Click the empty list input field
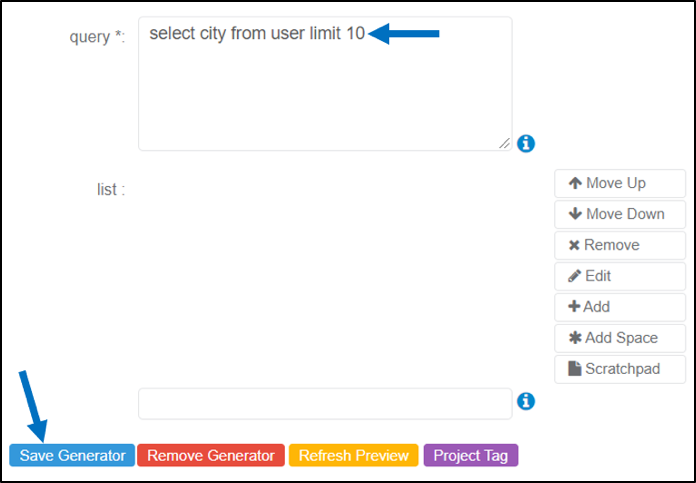 point(325,404)
